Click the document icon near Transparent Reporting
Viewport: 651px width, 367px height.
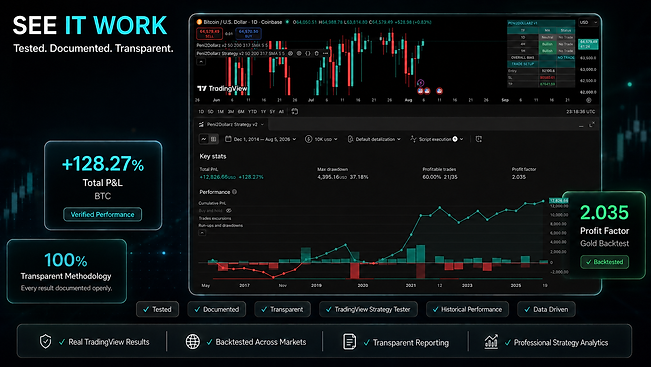[x=350, y=342]
